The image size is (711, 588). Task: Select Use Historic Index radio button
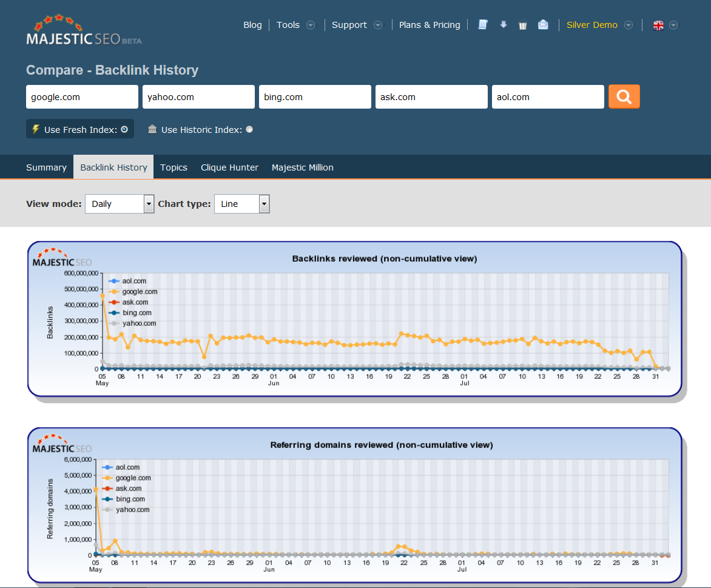pyautogui.click(x=249, y=129)
